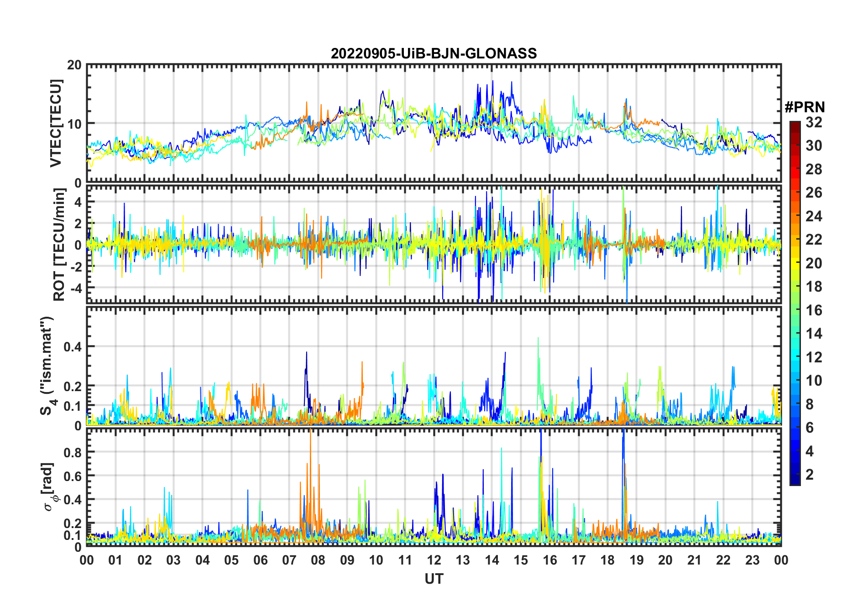Select the VTEC[TECU] y-axis label
Screen dimensions: 868x607
tap(56, 123)
